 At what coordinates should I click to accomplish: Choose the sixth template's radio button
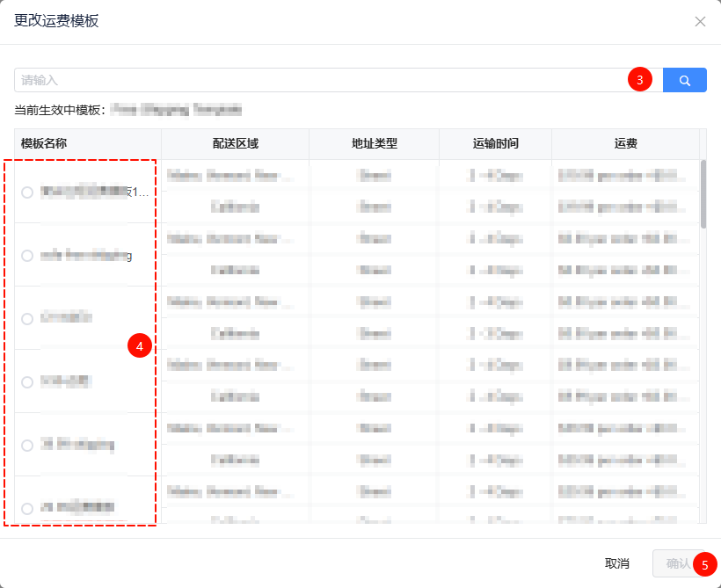click(27, 508)
